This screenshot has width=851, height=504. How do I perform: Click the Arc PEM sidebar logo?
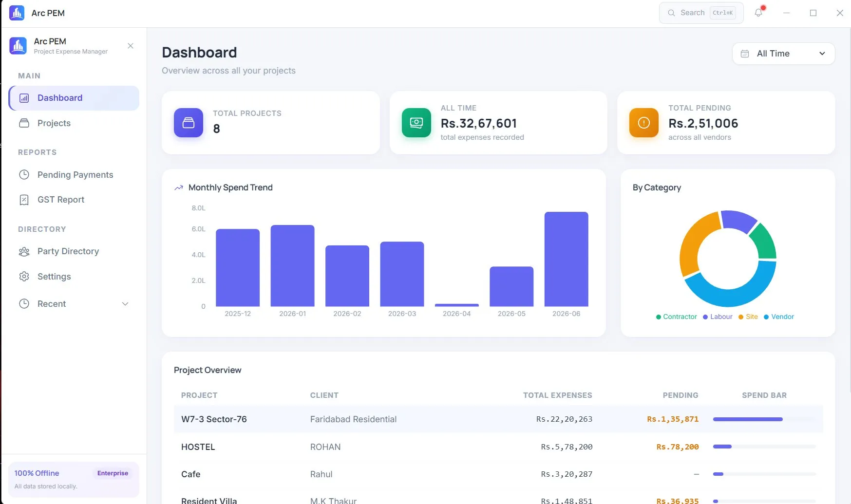[x=18, y=46]
